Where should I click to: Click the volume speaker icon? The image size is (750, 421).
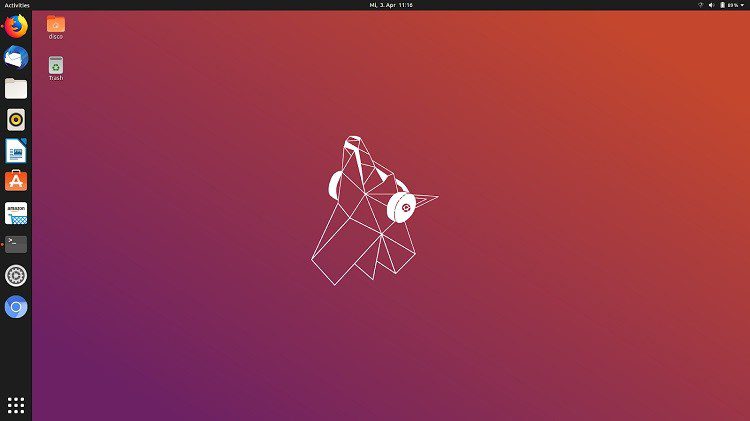(x=711, y=5)
